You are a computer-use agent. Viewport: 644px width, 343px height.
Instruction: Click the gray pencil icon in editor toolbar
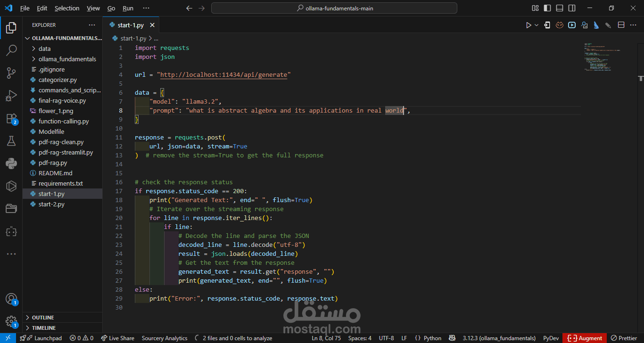tap(609, 25)
